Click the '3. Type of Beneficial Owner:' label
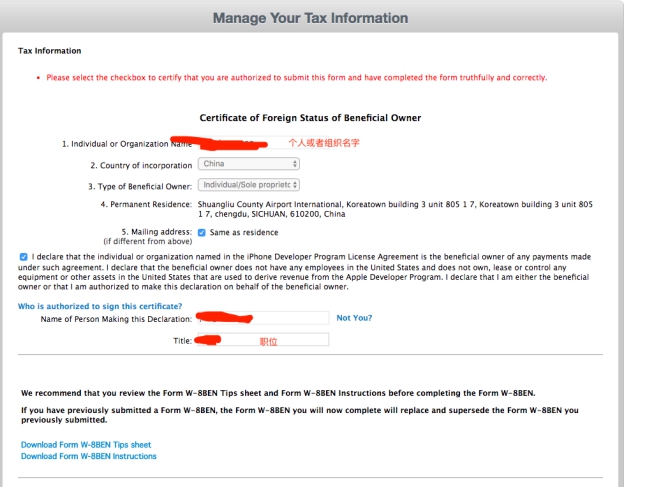 tap(140, 186)
